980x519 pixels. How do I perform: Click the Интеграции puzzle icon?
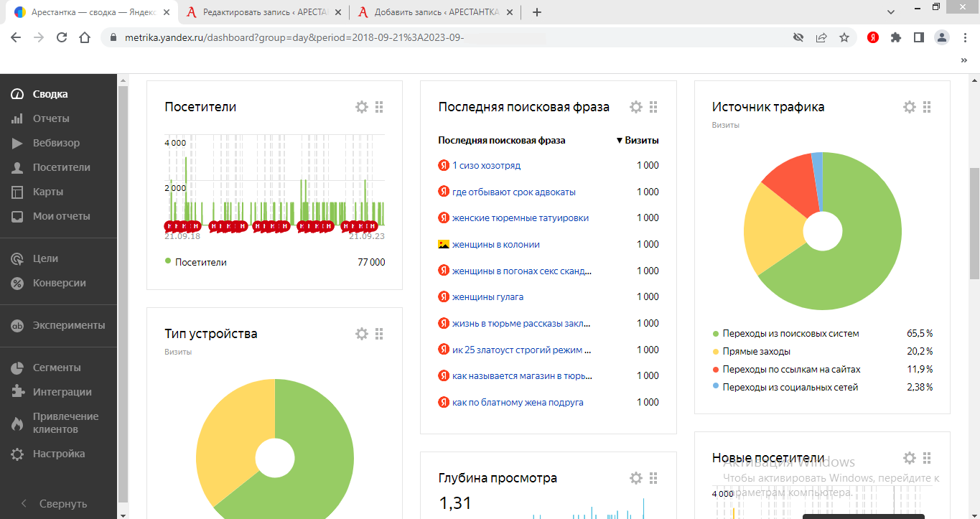(x=18, y=392)
